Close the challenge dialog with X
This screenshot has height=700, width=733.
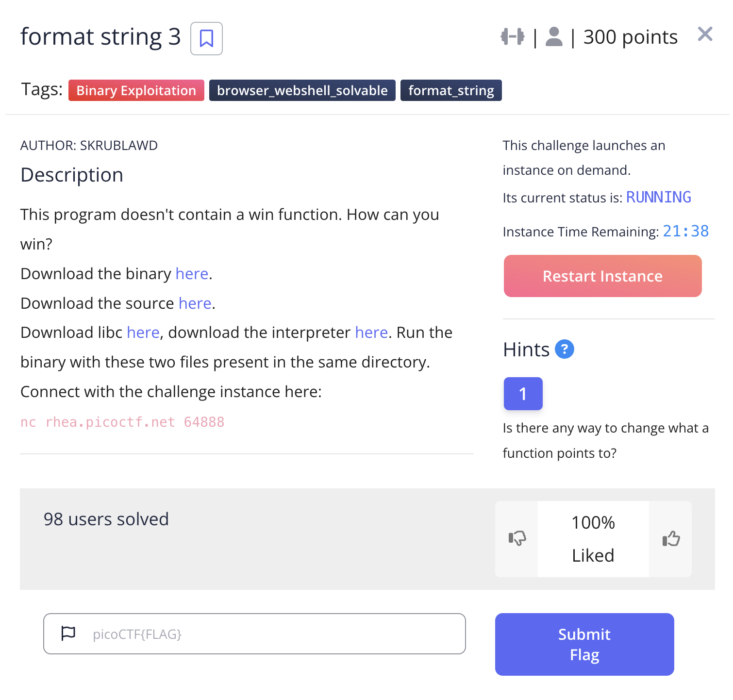tap(705, 34)
